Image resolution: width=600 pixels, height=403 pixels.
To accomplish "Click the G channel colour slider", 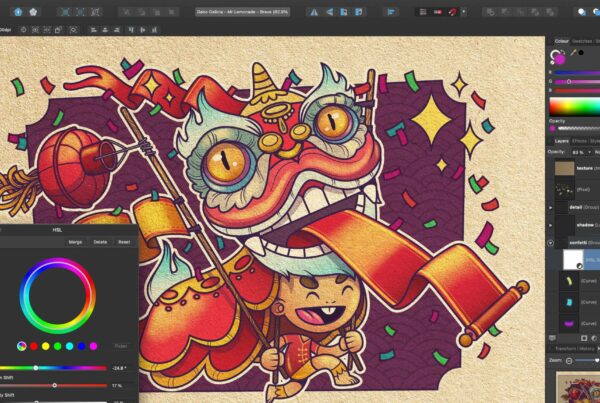I will [x=577, y=82].
